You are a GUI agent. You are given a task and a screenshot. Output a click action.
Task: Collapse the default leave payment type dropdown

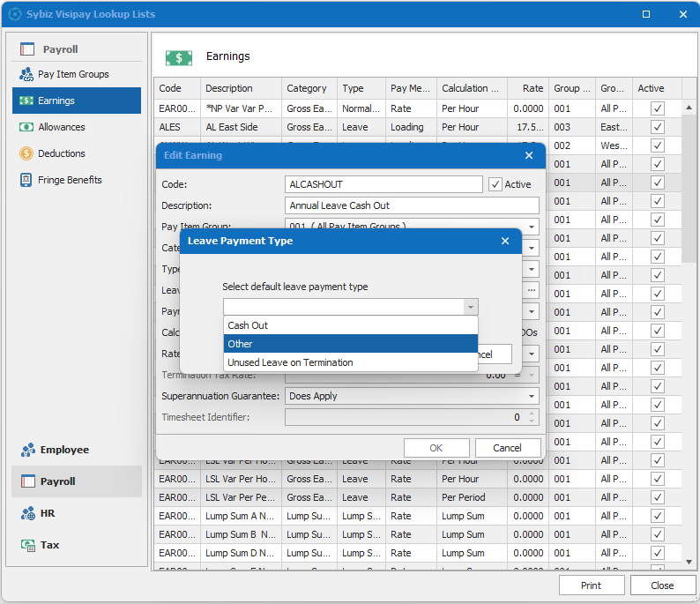pos(471,307)
